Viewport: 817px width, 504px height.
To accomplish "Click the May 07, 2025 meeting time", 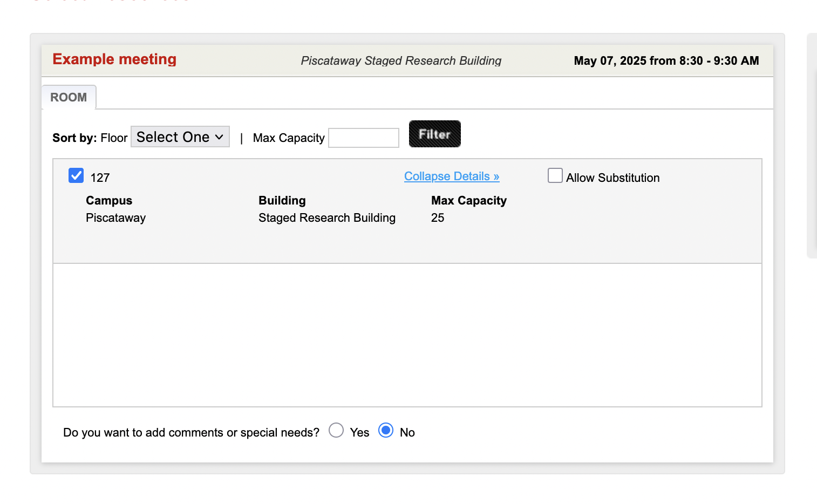I will point(666,61).
